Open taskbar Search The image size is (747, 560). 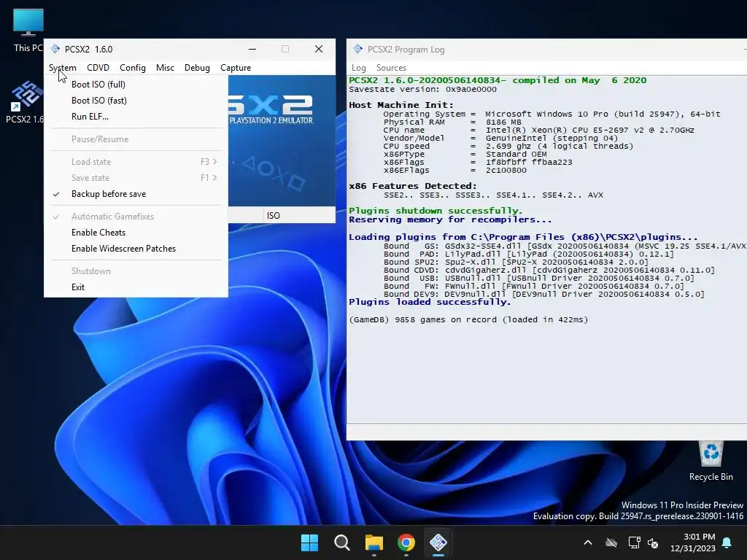(341, 542)
